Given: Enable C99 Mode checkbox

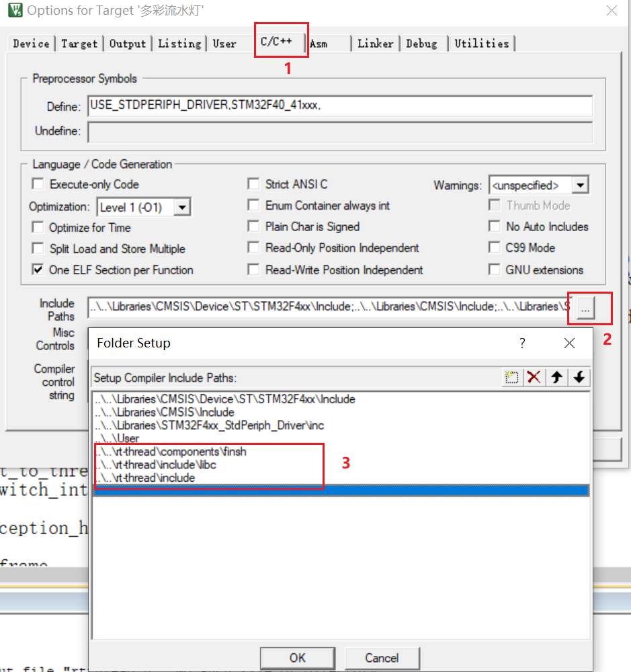Looking at the screenshot, I should [x=495, y=247].
